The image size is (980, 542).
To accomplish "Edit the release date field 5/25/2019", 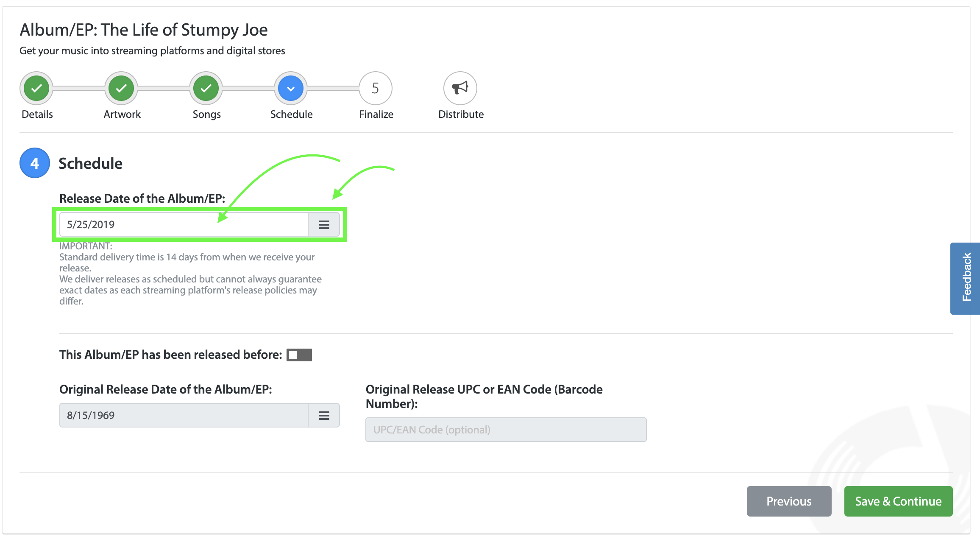I will (184, 224).
